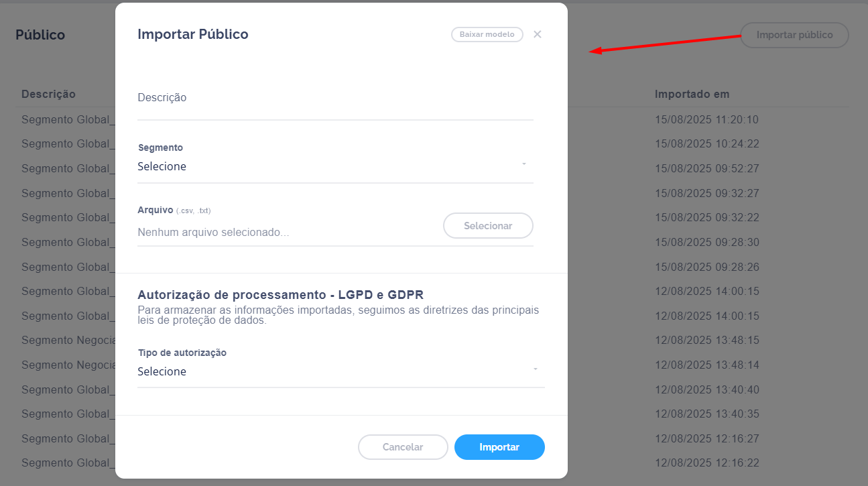Click the Baixar modelo button

[487, 35]
